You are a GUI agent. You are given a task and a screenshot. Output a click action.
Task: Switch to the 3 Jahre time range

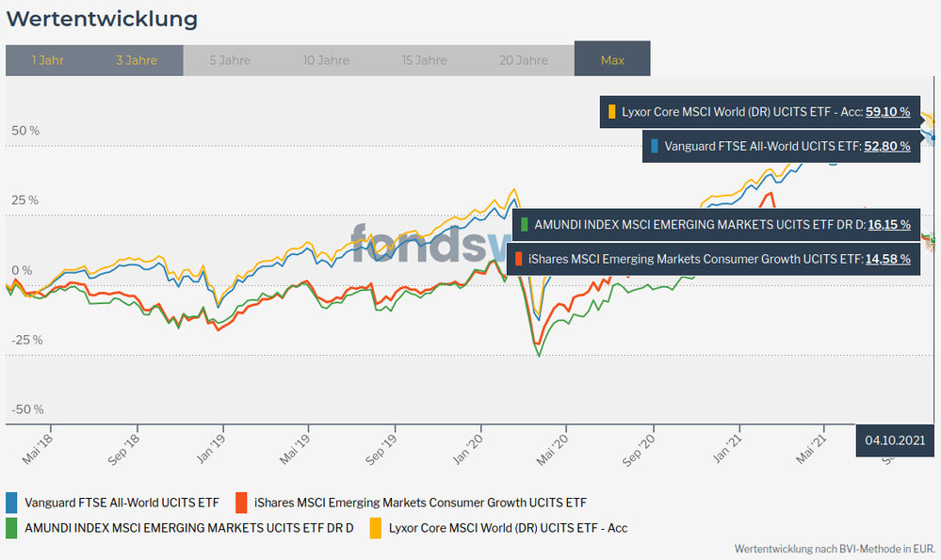pyautogui.click(x=137, y=60)
